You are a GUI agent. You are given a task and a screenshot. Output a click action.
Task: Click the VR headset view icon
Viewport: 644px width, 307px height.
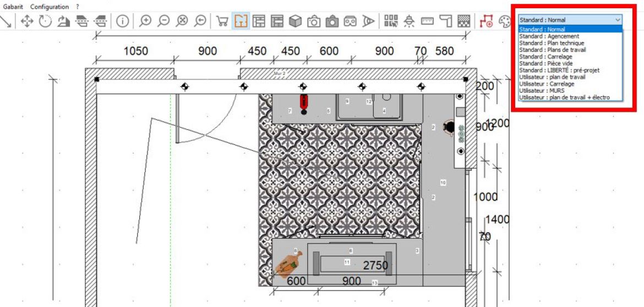[350, 21]
